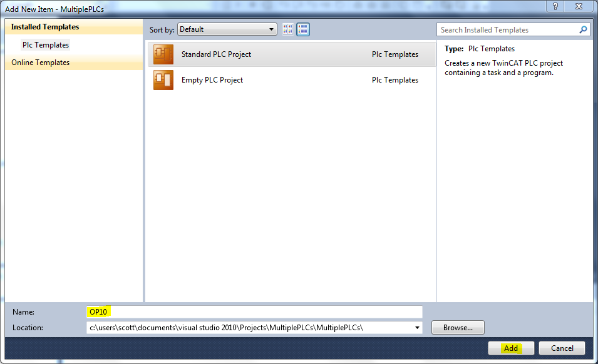Click the Add button

pyautogui.click(x=511, y=348)
